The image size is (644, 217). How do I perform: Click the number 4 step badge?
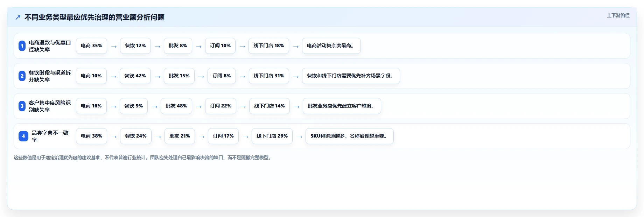(23, 136)
